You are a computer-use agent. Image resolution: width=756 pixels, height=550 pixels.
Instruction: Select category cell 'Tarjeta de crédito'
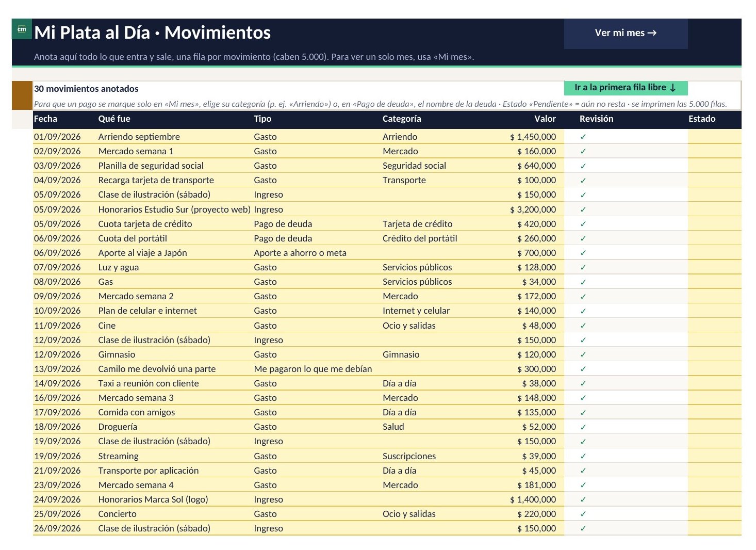[417, 224]
